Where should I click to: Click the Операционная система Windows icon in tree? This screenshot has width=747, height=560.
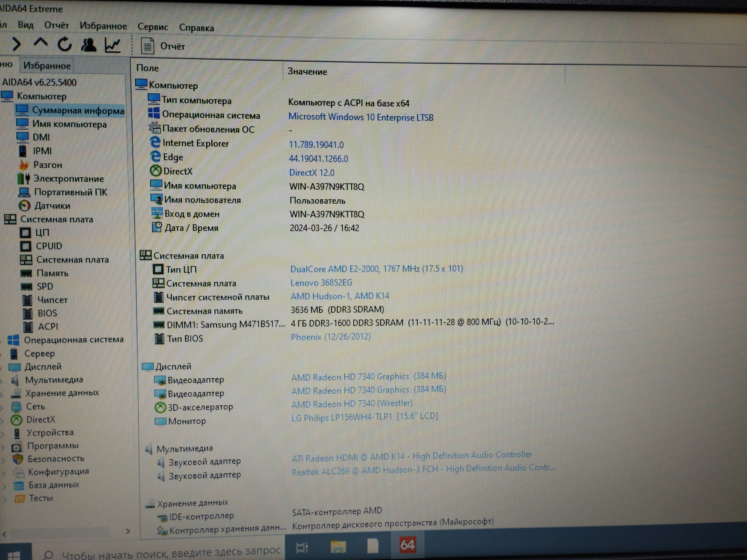coord(14,340)
